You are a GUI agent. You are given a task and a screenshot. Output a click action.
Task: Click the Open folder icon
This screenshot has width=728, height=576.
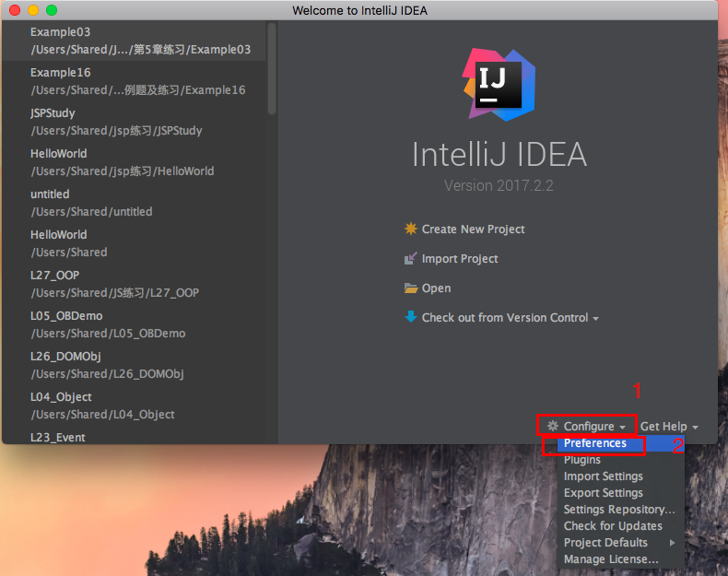click(411, 288)
